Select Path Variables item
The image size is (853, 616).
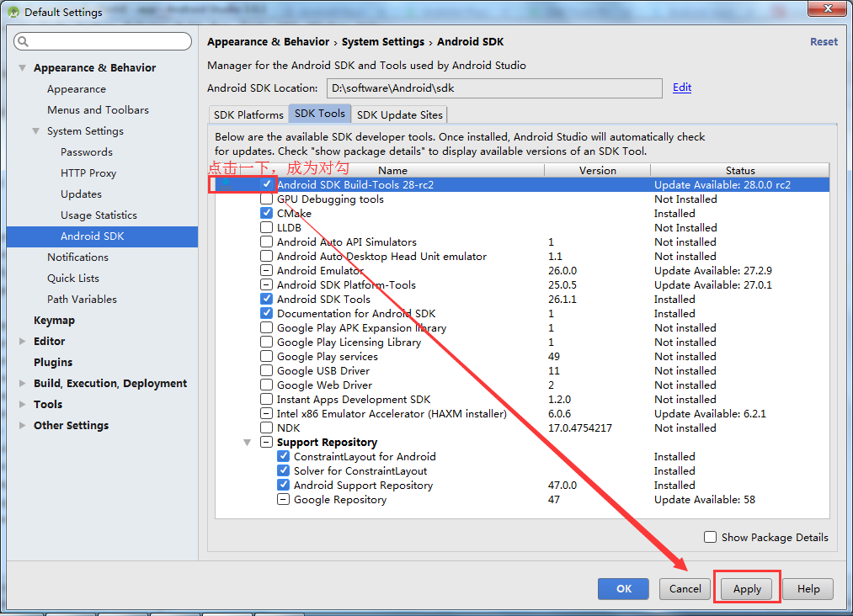[x=82, y=300]
